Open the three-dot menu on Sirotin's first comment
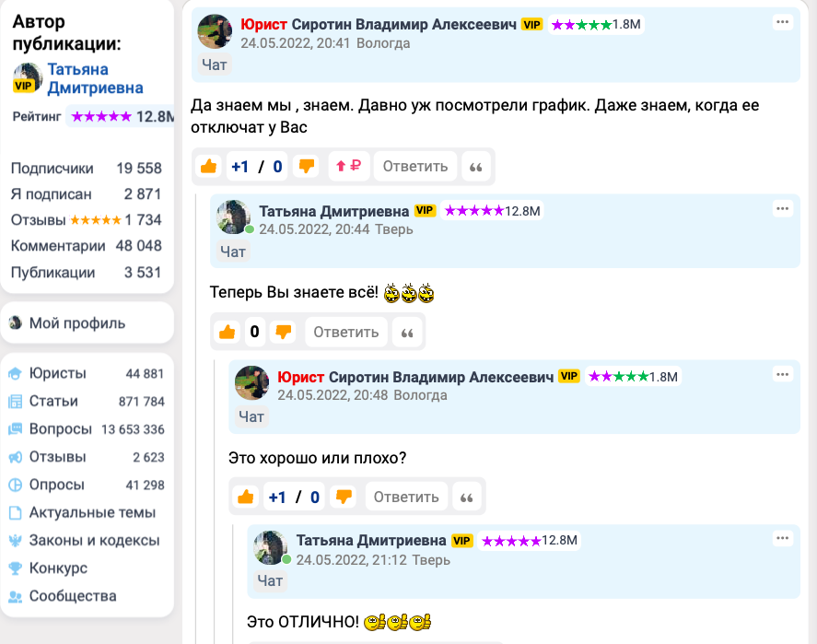Image resolution: width=817 pixels, height=644 pixels. click(x=783, y=22)
